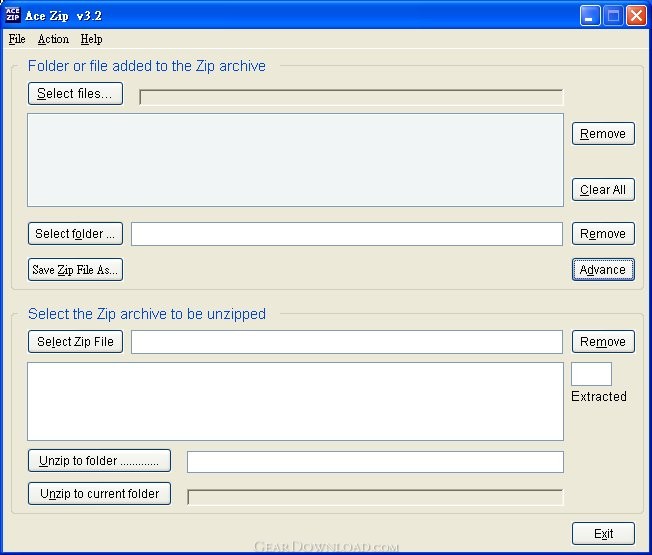This screenshot has width=652, height=555.
Task: Click the disabled field beside Unzip to current folder
Action: [375, 497]
